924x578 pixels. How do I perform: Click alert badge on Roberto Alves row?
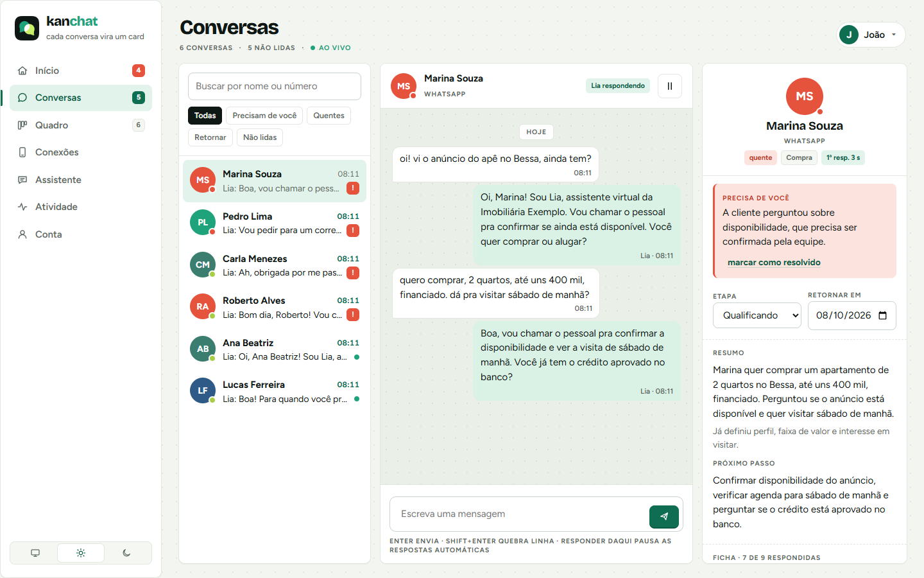tap(353, 315)
